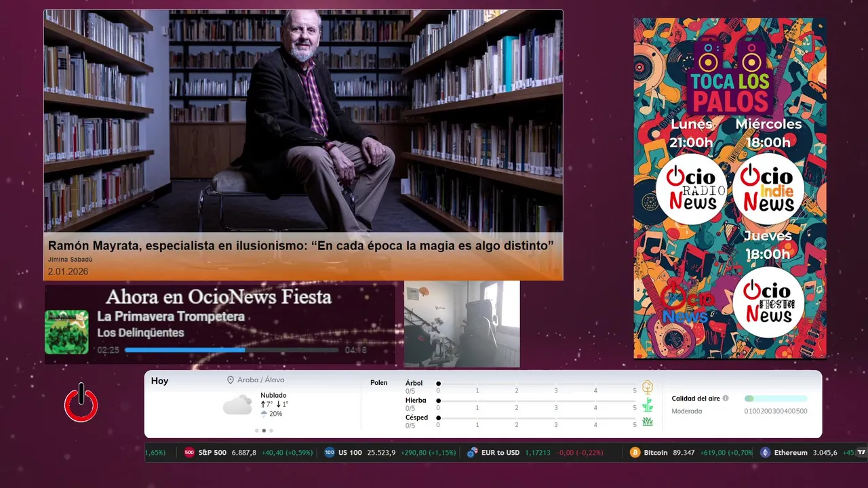
Task: Click the Nublado weather condition
Action: coord(273,395)
